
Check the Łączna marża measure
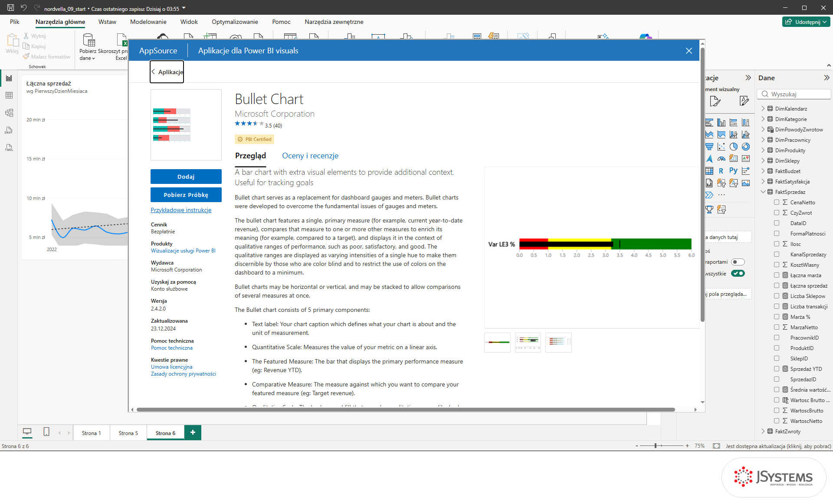tap(777, 275)
